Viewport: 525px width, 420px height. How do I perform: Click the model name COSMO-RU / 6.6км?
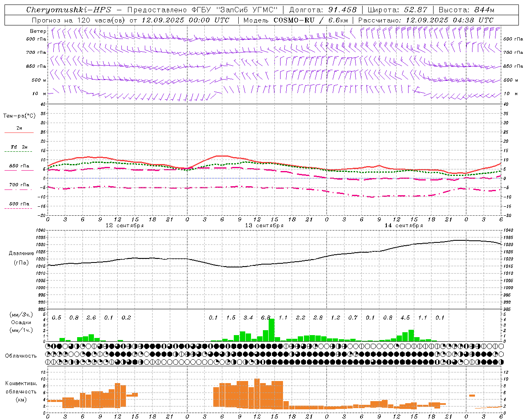(x=311, y=20)
